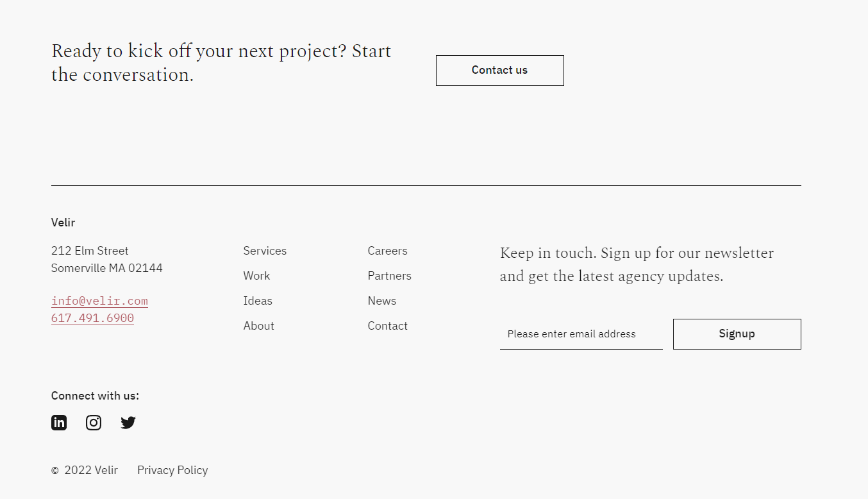Open the Careers page link
This screenshot has height=499, width=868.
tap(387, 251)
